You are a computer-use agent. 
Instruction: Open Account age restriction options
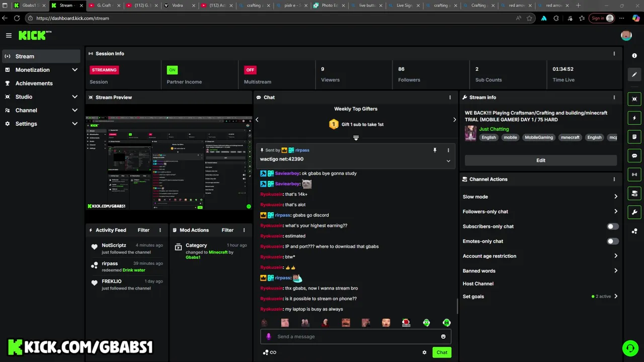click(540, 256)
